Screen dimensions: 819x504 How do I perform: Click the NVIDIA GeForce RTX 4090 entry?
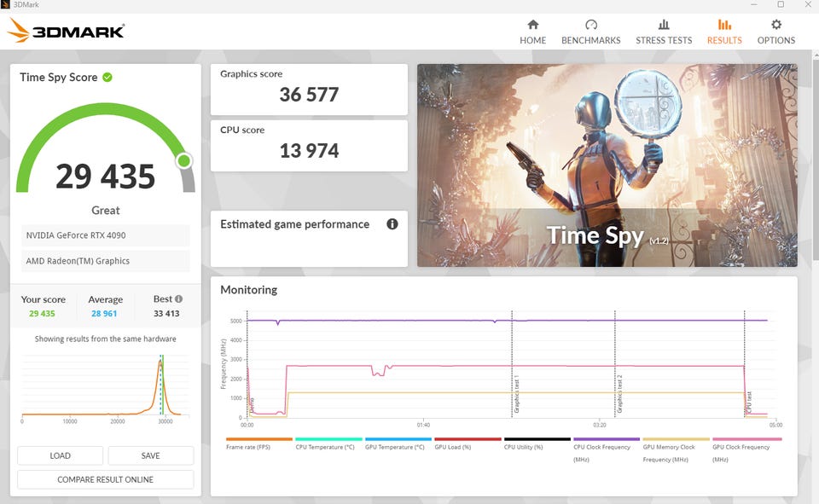(106, 235)
